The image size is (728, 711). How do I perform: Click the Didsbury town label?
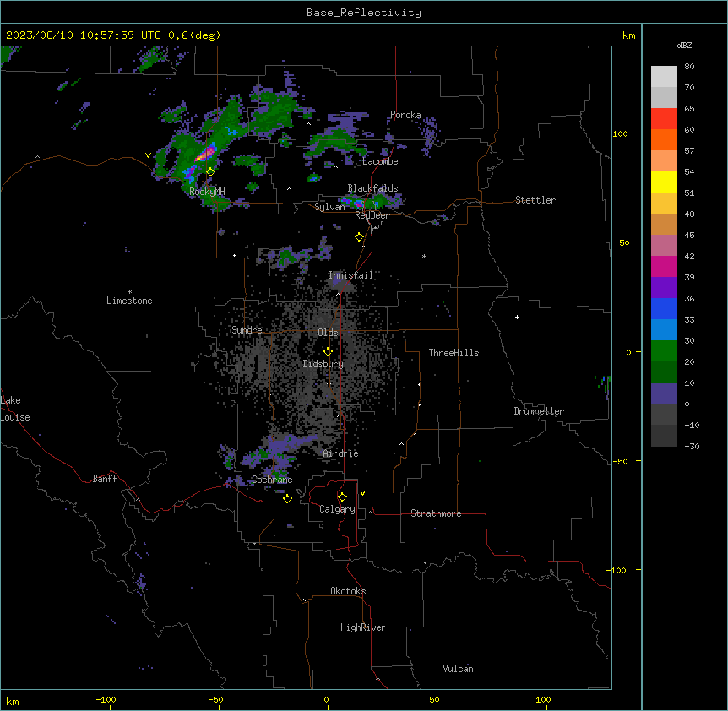[323, 364]
